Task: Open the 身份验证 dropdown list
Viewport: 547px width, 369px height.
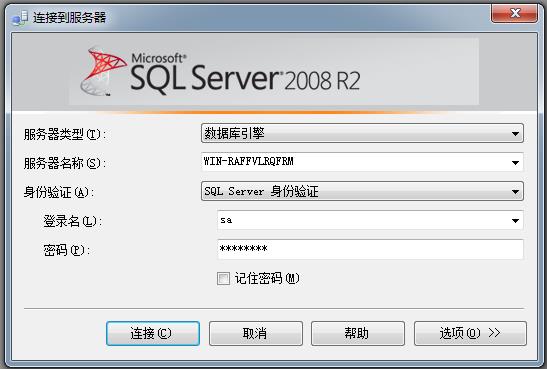Action: point(362,191)
